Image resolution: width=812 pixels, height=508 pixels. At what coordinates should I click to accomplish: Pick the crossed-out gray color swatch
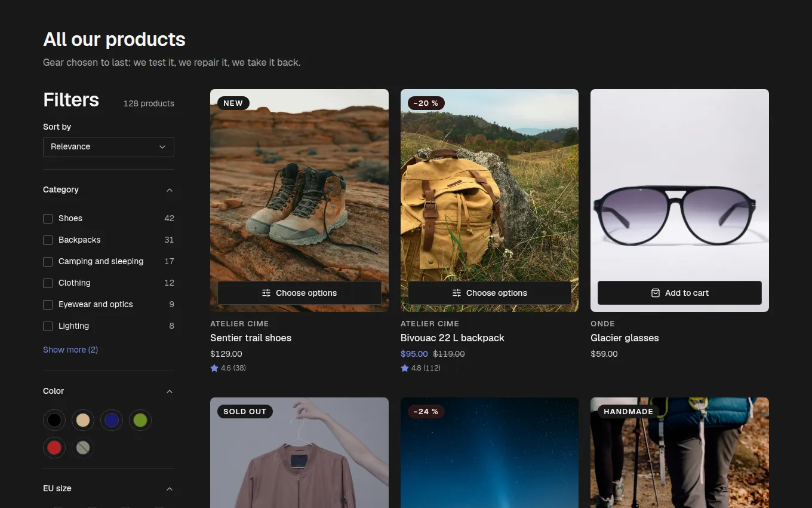(x=83, y=448)
